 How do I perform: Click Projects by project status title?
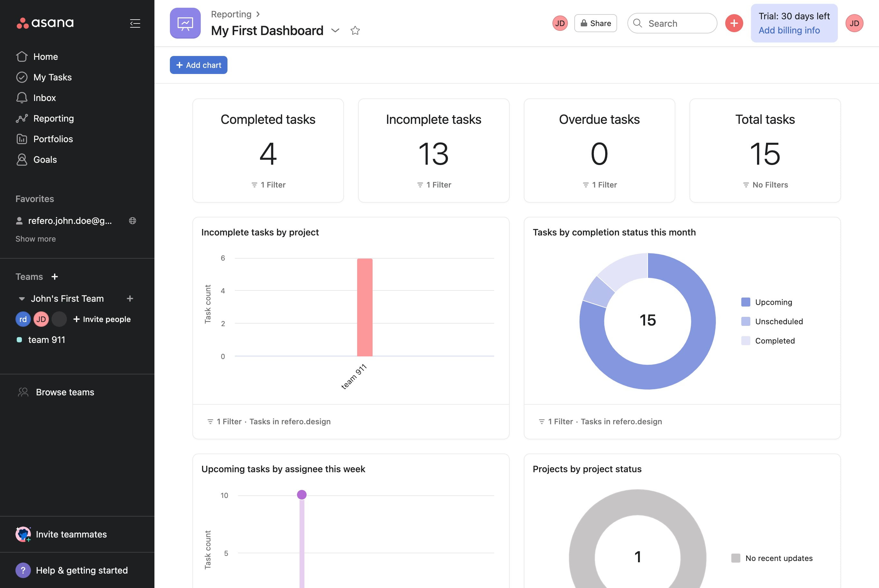[587, 469]
